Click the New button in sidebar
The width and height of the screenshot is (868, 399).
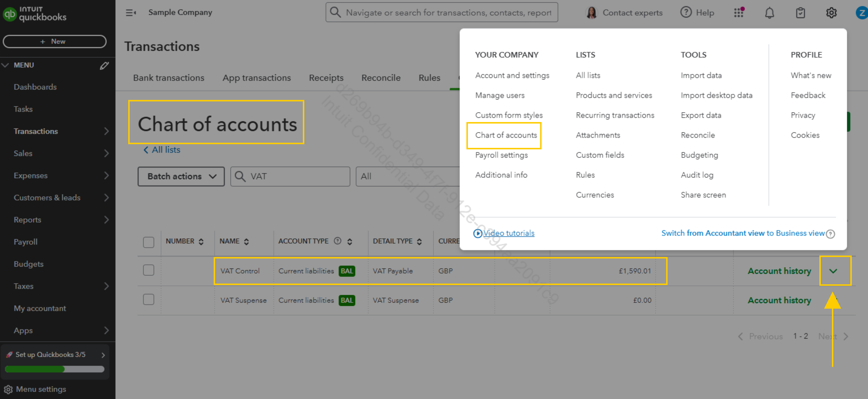point(55,41)
